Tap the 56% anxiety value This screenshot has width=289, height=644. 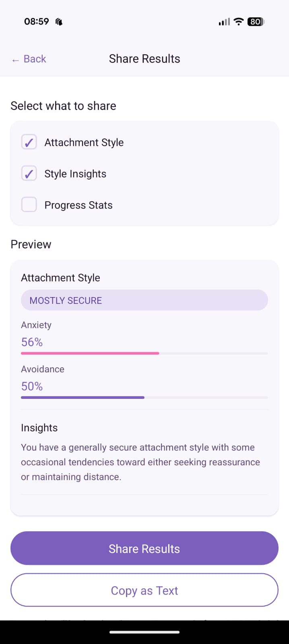point(31,342)
